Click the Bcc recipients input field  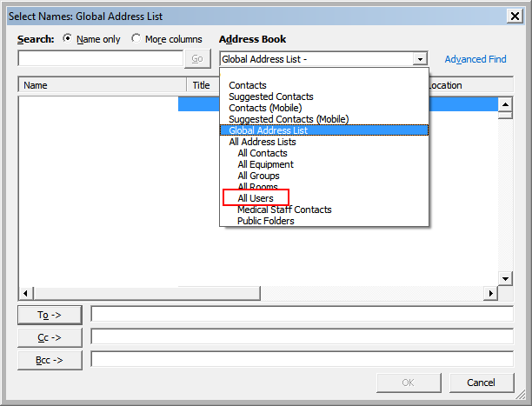pyautogui.click(x=302, y=359)
